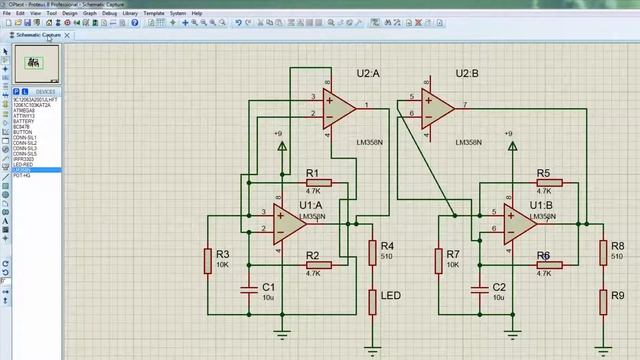Select resistor R8 510

point(603,253)
